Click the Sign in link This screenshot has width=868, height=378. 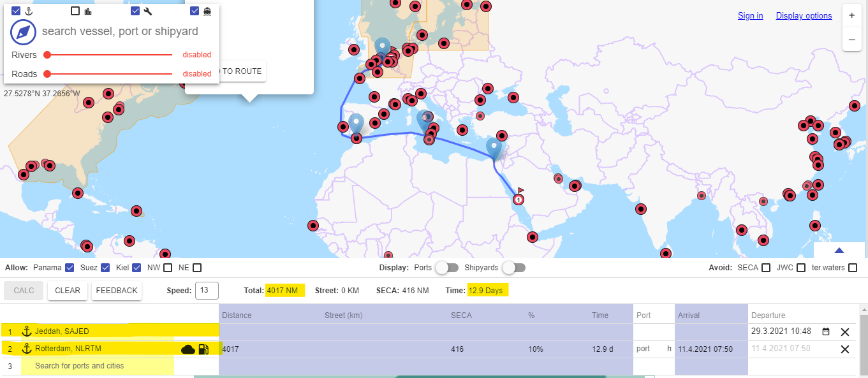751,16
